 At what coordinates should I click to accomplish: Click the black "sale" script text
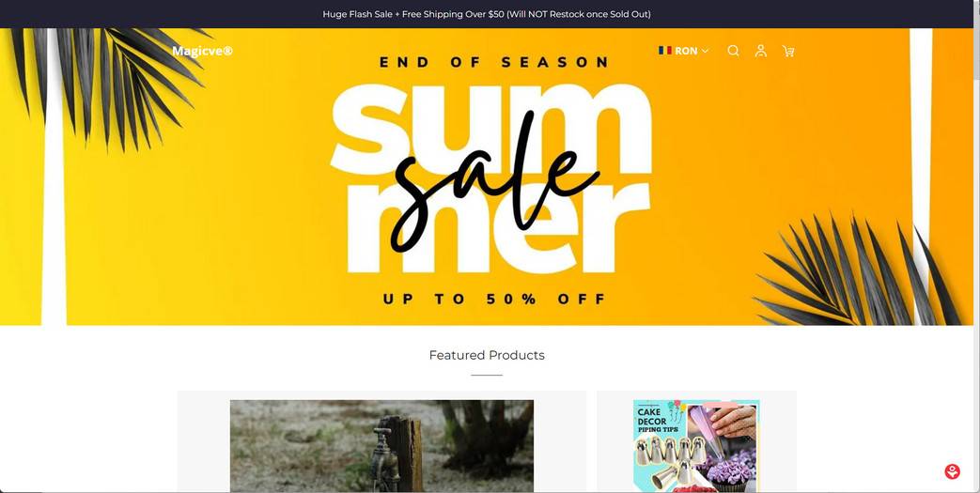(495, 182)
